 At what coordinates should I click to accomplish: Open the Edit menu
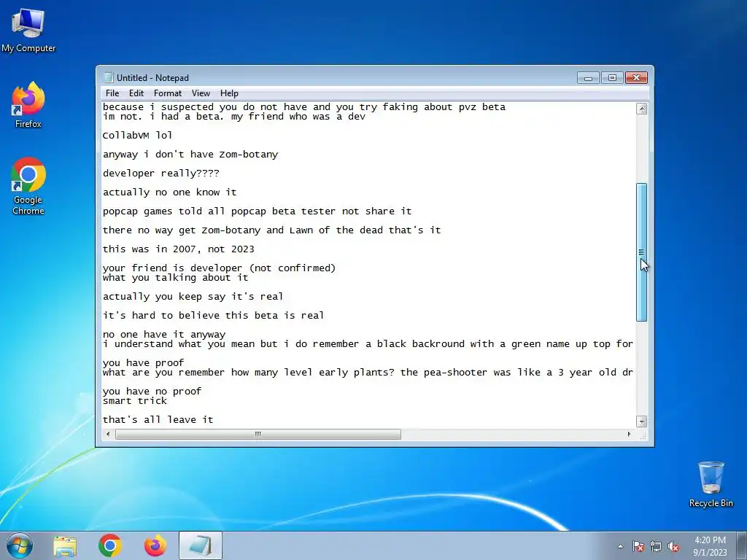pos(136,93)
